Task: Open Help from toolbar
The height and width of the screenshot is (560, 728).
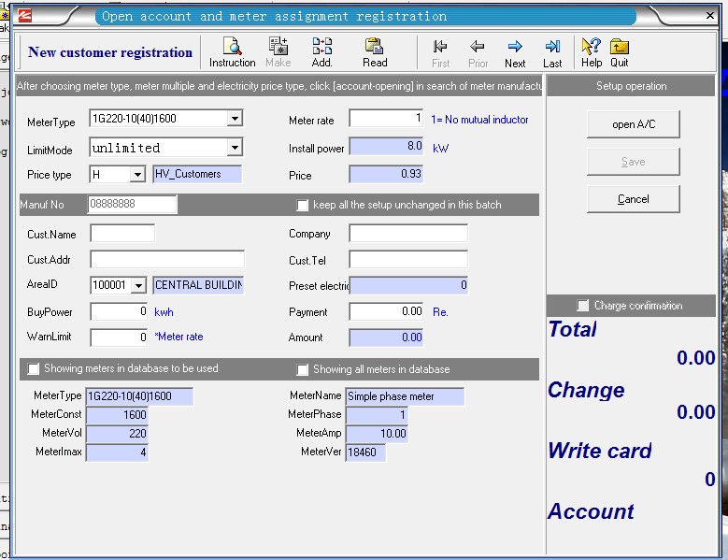Action: (x=592, y=52)
